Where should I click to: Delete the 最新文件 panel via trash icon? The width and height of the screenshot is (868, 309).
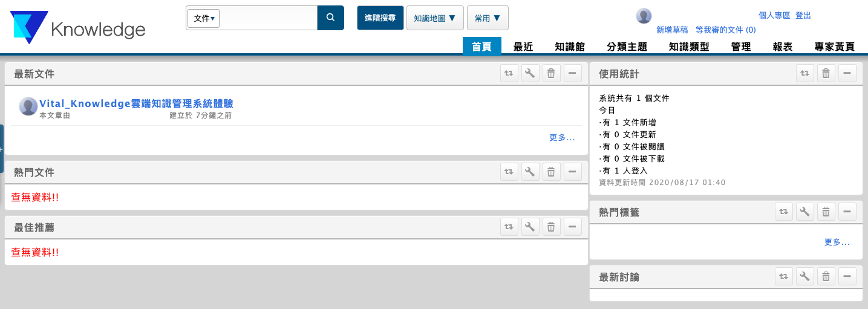[x=552, y=74]
